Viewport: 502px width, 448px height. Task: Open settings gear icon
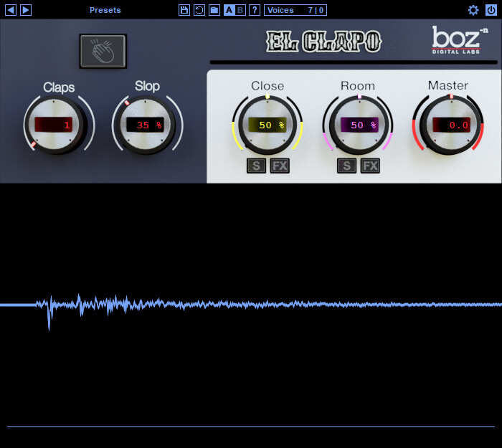tap(473, 10)
